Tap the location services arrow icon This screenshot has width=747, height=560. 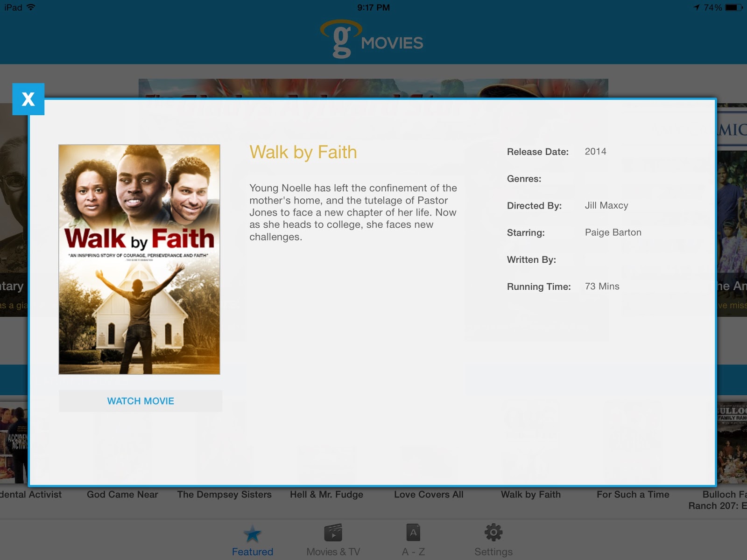point(697,7)
